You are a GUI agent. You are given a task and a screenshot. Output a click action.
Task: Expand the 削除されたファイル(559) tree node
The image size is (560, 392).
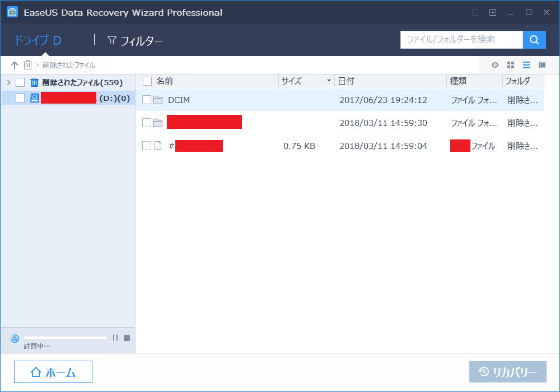[x=9, y=82]
